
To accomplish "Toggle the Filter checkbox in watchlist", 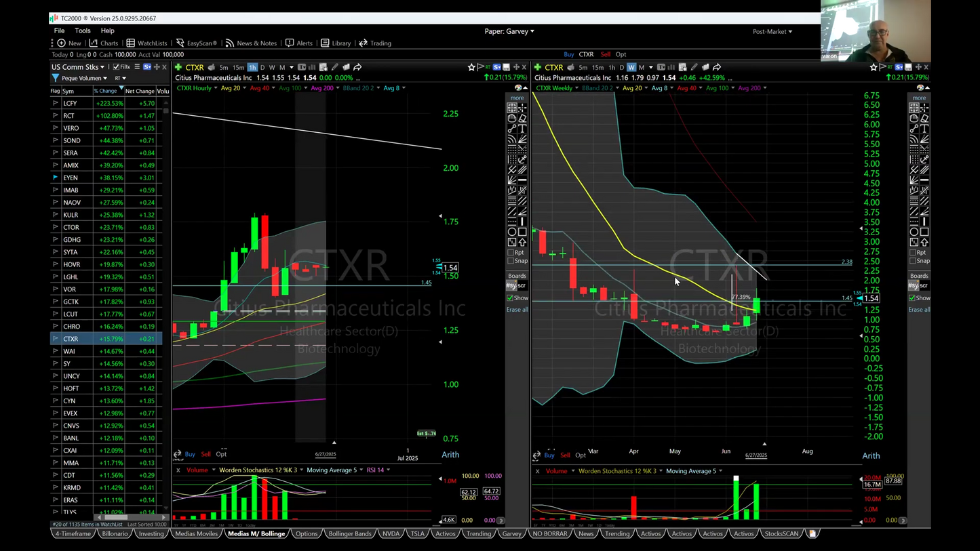I will pyautogui.click(x=117, y=67).
